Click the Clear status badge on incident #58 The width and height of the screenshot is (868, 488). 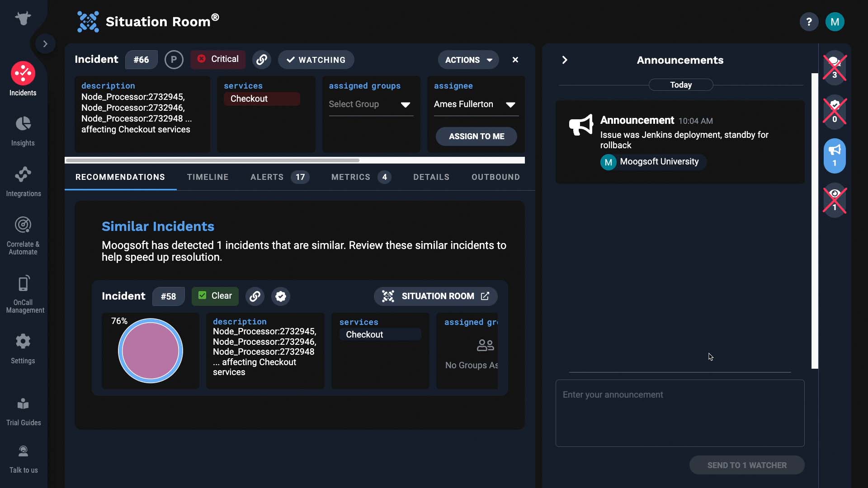tap(215, 296)
